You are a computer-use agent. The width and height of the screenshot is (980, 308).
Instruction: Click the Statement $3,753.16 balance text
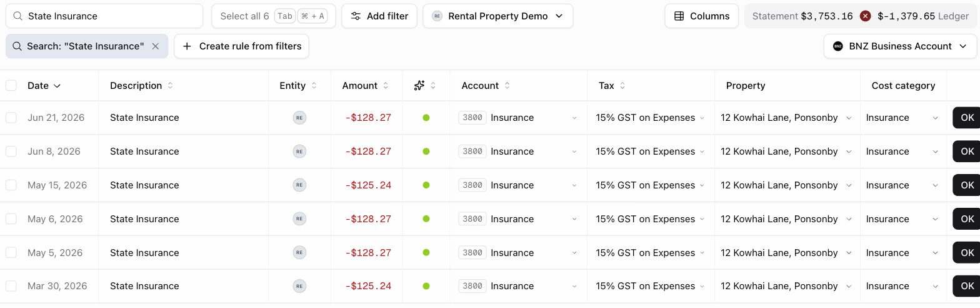[802, 16]
